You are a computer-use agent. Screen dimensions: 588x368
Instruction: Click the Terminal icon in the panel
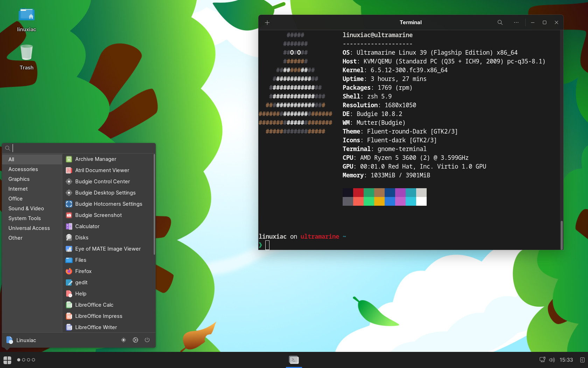coord(294,360)
